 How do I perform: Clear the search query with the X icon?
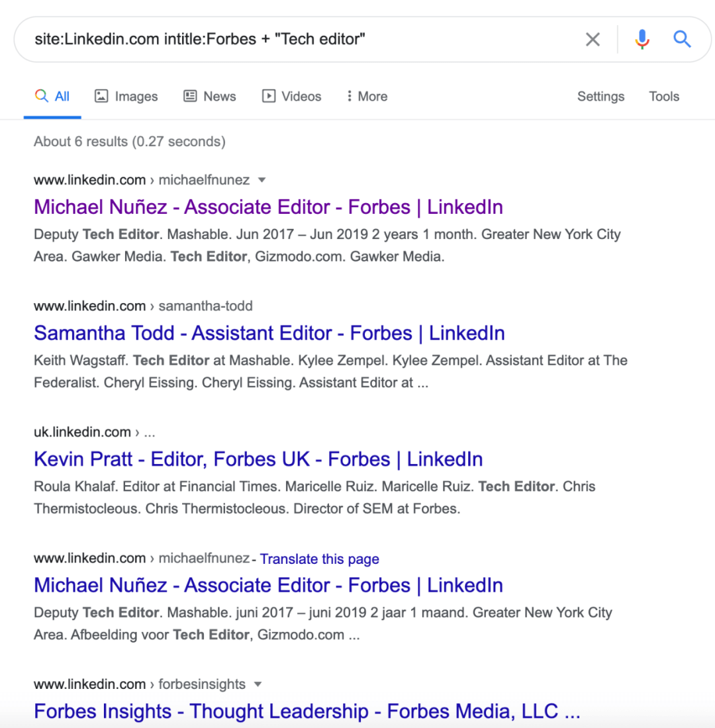click(593, 40)
